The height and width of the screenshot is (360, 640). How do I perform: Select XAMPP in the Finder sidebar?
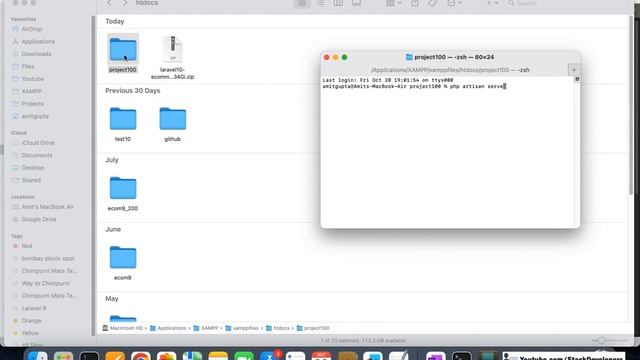(x=31, y=91)
